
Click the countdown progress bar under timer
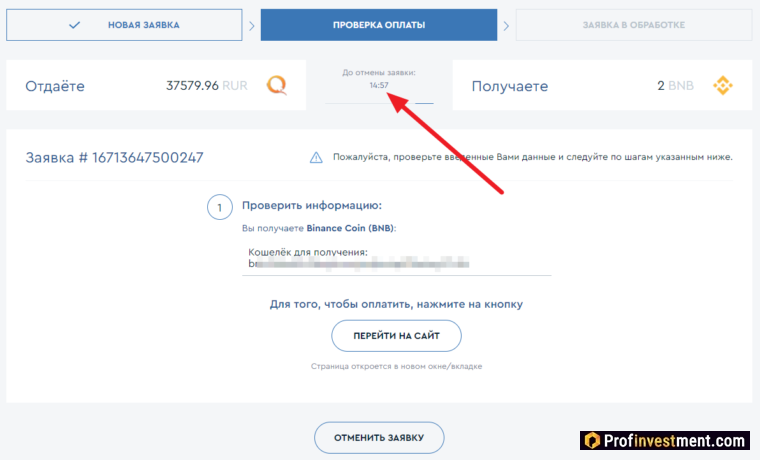click(x=379, y=103)
